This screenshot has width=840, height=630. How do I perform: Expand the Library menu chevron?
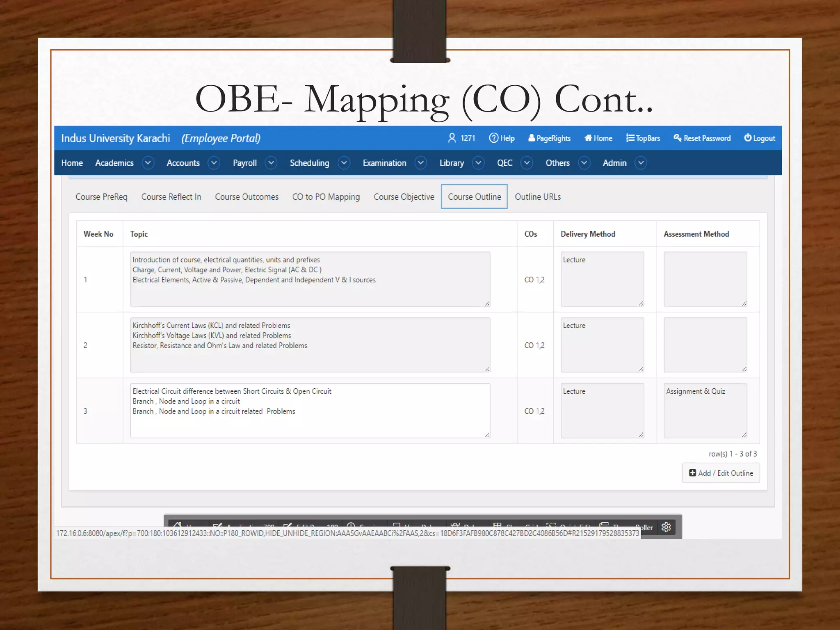[478, 163]
